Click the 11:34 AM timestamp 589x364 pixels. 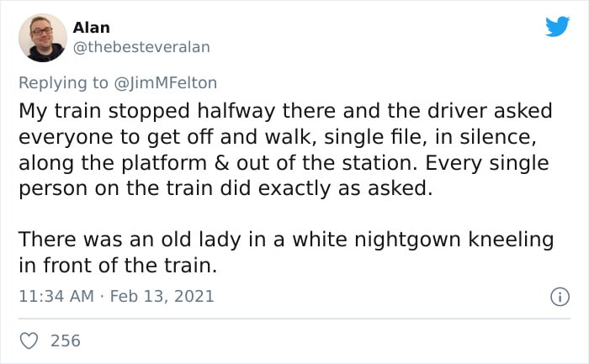[x=56, y=296]
